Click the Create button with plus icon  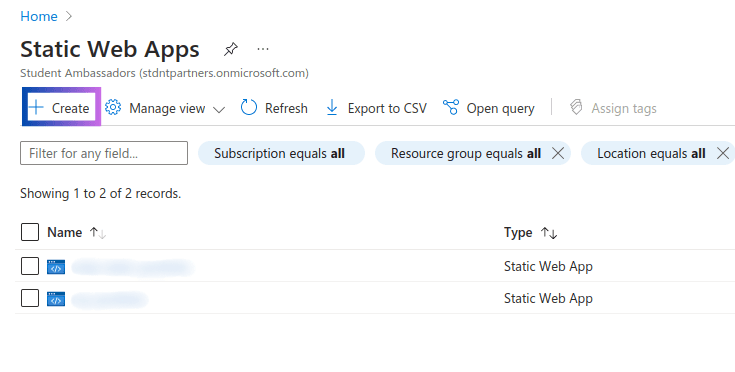(61, 108)
